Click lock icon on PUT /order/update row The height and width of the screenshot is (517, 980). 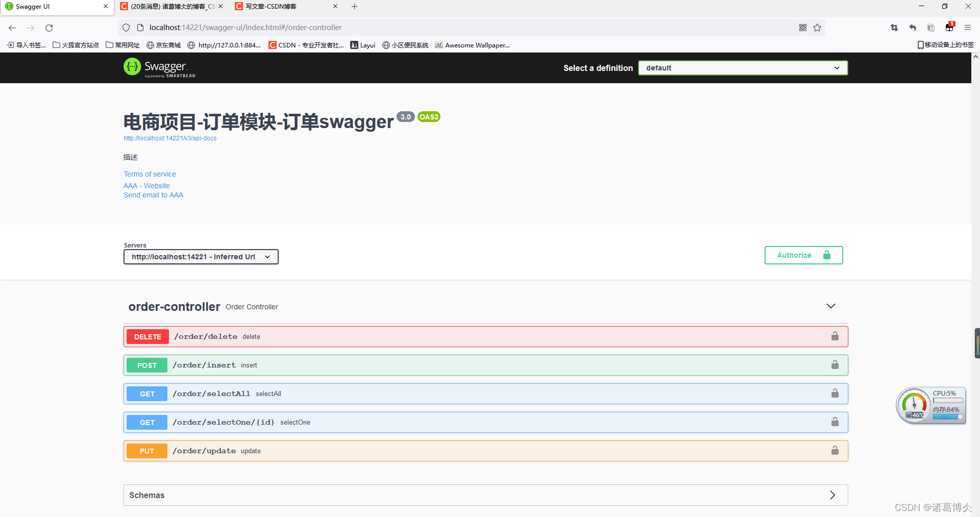pyautogui.click(x=835, y=451)
